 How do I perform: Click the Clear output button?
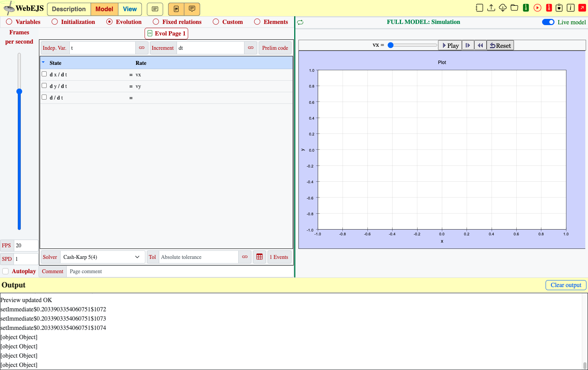566,285
